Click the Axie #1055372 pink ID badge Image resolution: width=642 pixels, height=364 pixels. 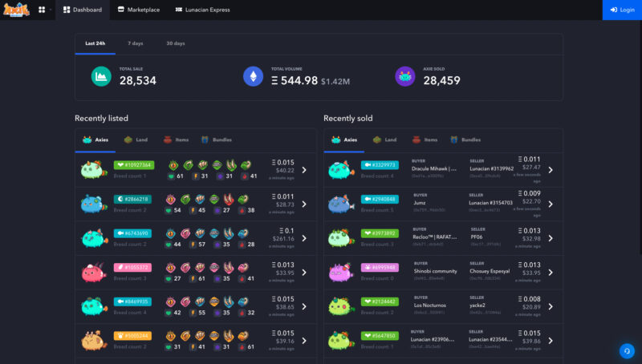click(132, 267)
